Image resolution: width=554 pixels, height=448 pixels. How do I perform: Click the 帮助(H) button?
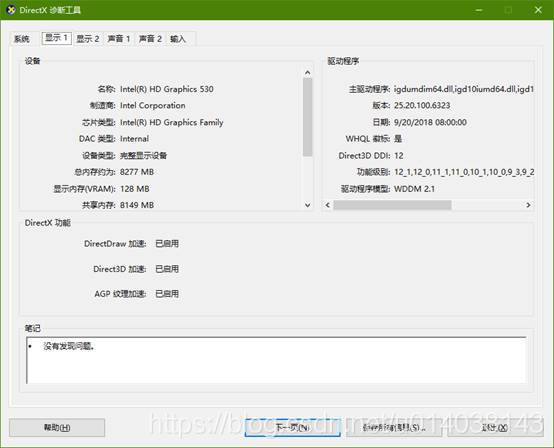57,428
